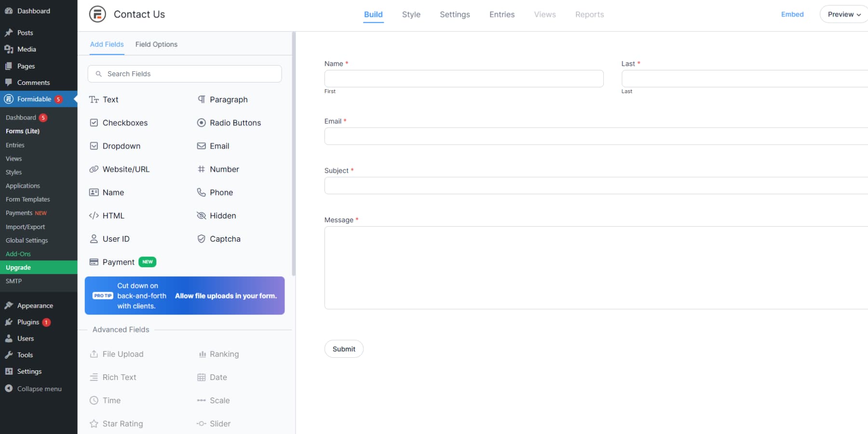Add a Star Rating field
The height and width of the screenshot is (434, 868).
click(x=122, y=423)
